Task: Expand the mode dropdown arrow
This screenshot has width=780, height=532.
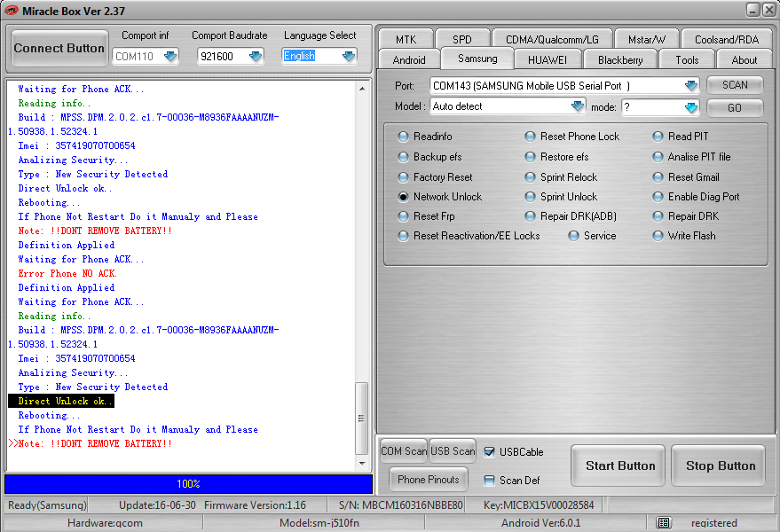Action: click(691, 107)
